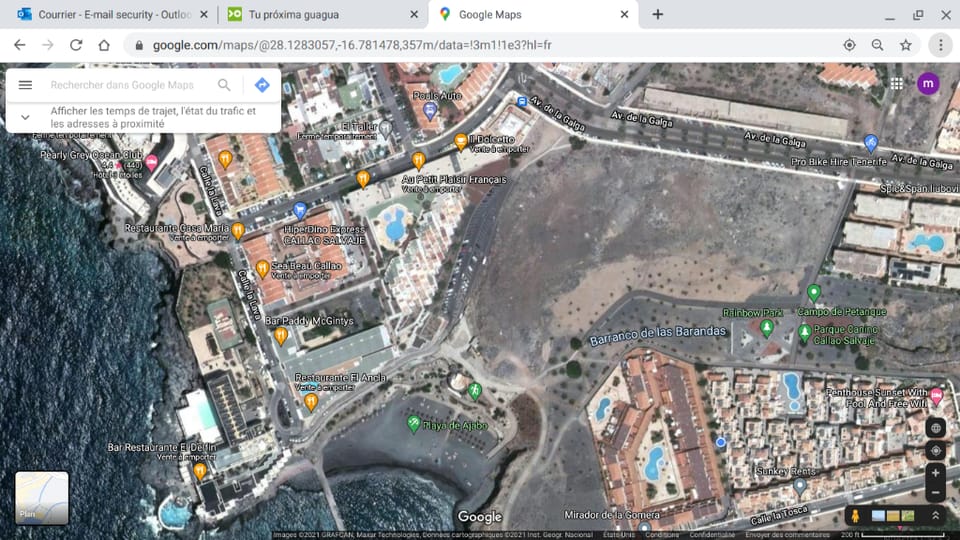Select the El Taller grey pin
The image size is (960, 540).
click(x=385, y=128)
